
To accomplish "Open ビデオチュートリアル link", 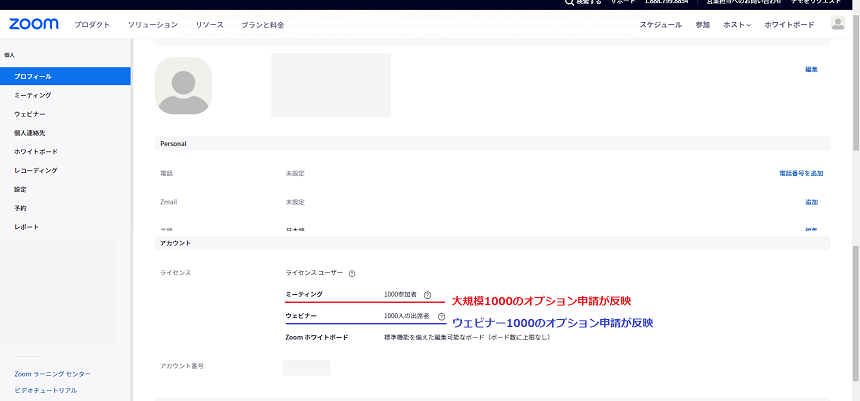I will pyautogui.click(x=45, y=390).
